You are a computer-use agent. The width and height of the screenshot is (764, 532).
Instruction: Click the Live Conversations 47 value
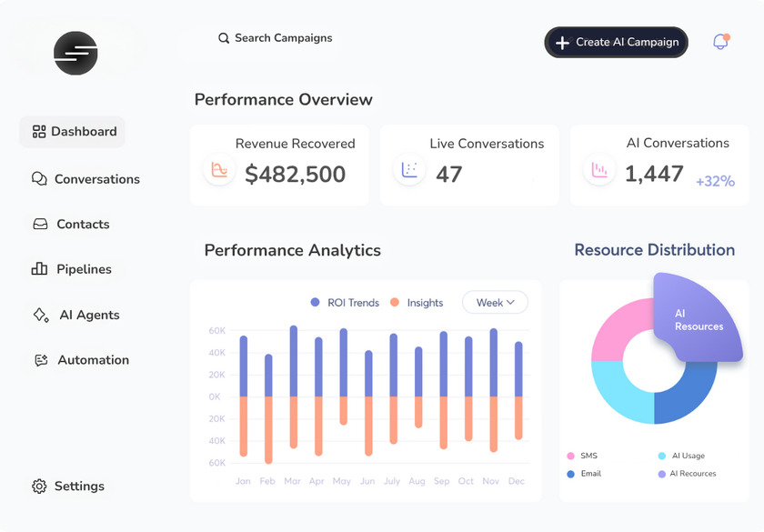click(448, 174)
